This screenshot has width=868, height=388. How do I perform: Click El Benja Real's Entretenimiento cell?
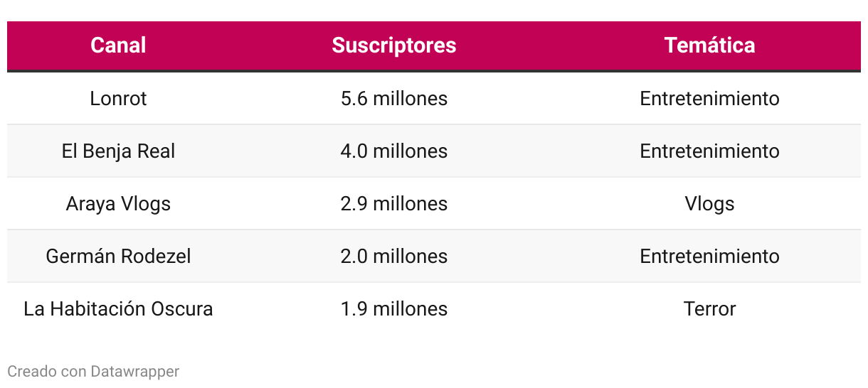click(x=709, y=151)
